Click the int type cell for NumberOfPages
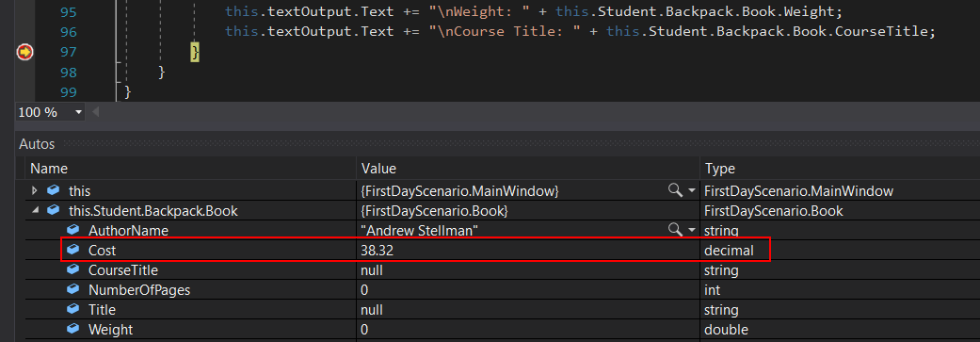The width and height of the screenshot is (980, 342). [x=713, y=290]
